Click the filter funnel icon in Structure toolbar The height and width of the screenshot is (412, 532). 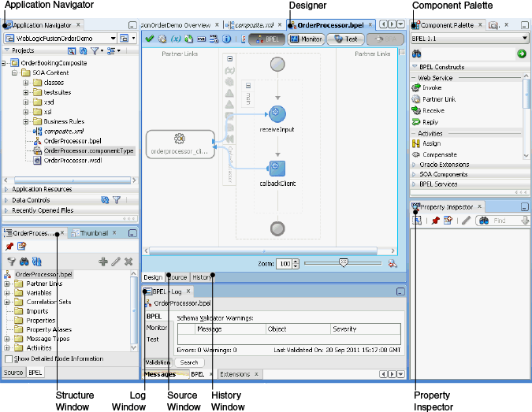[12, 262]
